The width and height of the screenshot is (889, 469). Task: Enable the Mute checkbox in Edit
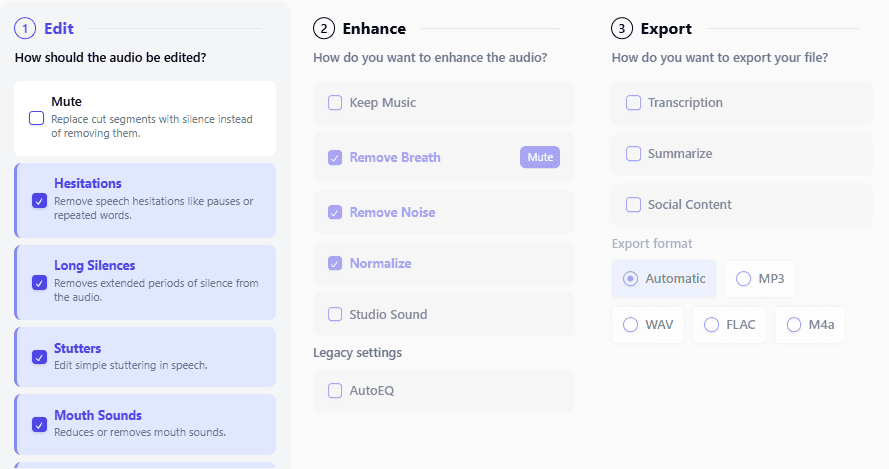pos(36,118)
